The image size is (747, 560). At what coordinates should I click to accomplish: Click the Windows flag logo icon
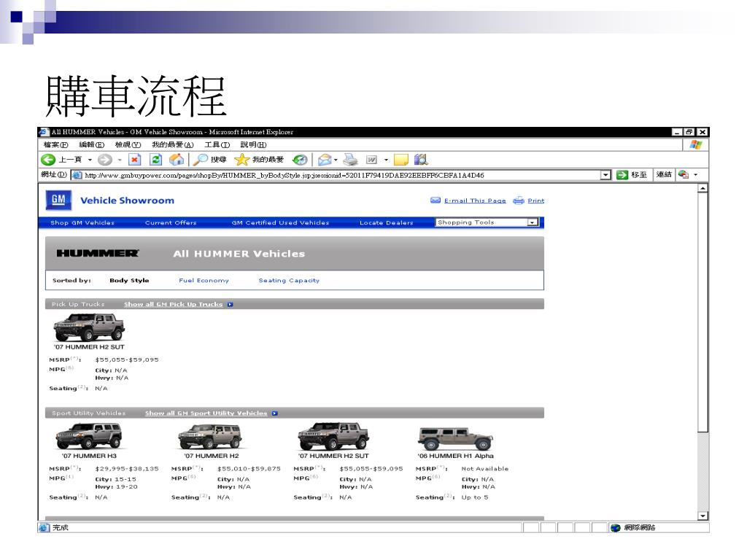(x=695, y=145)
